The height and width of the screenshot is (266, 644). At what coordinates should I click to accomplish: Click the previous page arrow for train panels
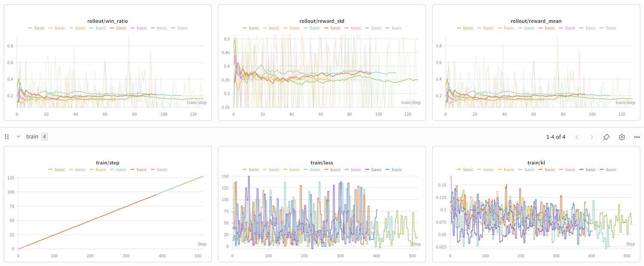pos(577,137)
